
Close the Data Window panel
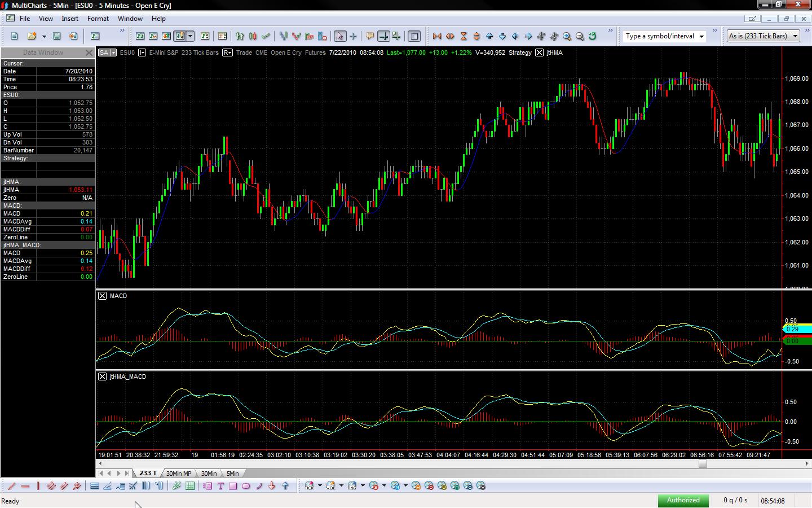(89, 52)
